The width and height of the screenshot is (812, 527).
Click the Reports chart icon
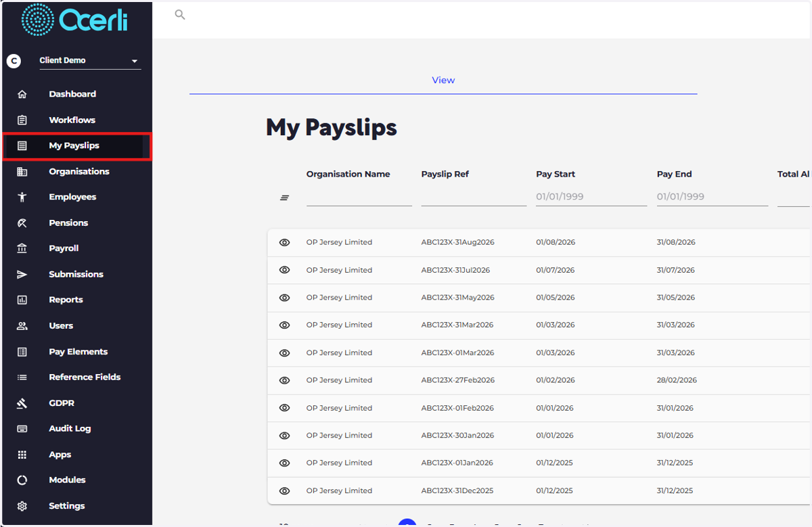click(22, 300)
